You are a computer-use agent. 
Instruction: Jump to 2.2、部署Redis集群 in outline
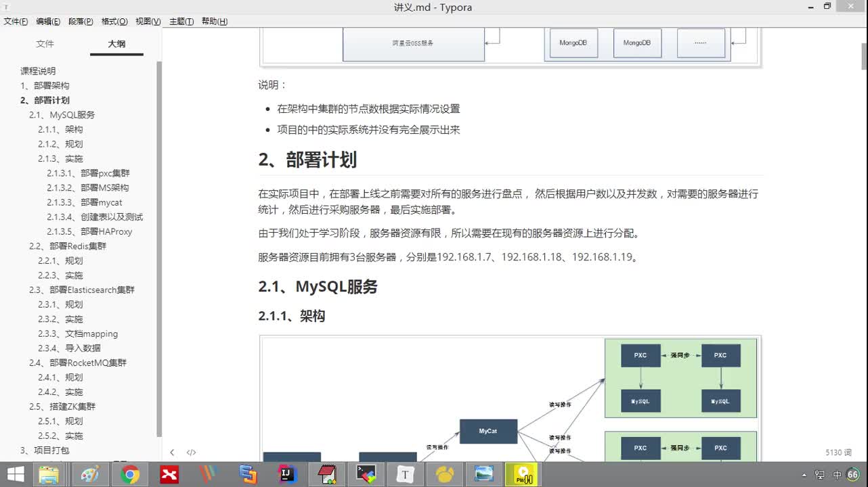click(x=68, y=246)
